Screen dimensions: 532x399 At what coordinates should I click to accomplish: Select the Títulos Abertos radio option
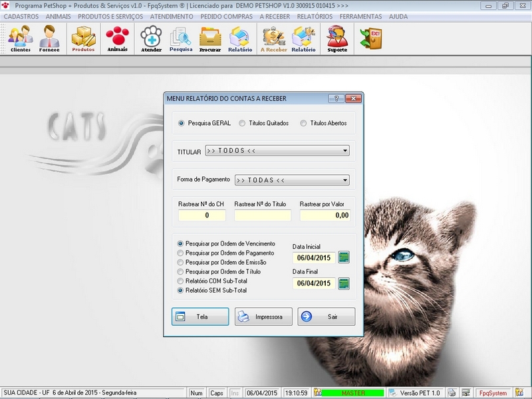pyautogui.click(x=323, y=123)
